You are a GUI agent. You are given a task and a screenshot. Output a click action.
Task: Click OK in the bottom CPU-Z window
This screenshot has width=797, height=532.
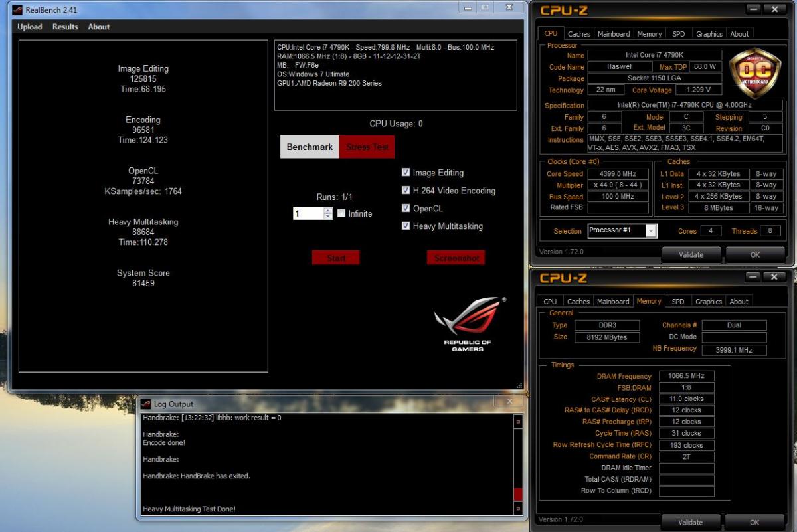tap(754, 523)
